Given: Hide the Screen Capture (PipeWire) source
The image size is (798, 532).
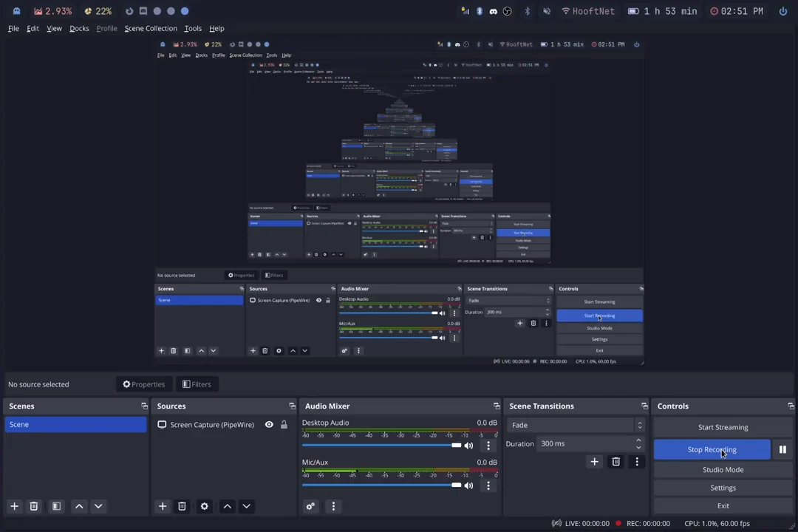Looking at the screenshot, I should pos(269,425).
